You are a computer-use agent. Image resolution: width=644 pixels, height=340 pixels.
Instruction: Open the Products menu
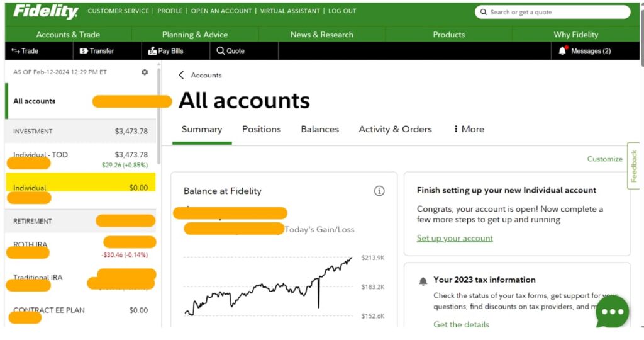point(449,35)
